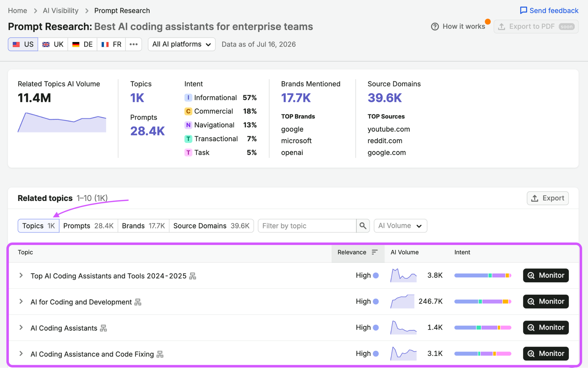Click the 17.7K Brands Mentioned value
Screen dimensions: 588x368
point(296,98)
